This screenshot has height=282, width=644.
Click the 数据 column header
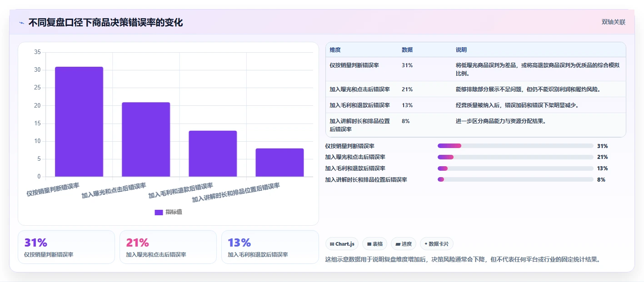[x=407, y=50]
